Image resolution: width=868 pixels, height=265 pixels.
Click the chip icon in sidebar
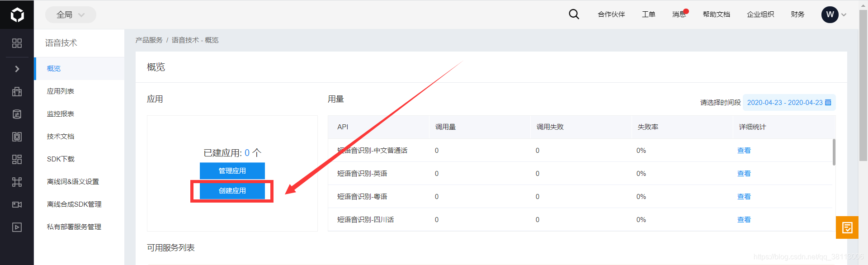pyautogui.click(x=17, y=137)
